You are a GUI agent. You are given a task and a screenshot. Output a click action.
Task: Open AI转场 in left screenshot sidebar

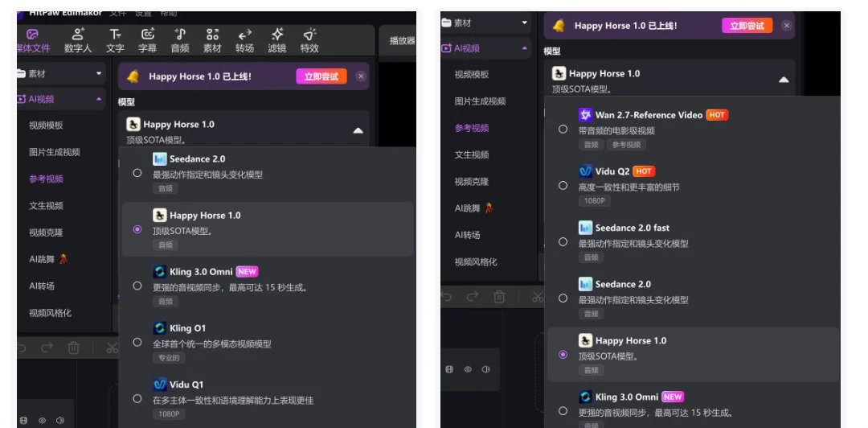tap(42, 286)
